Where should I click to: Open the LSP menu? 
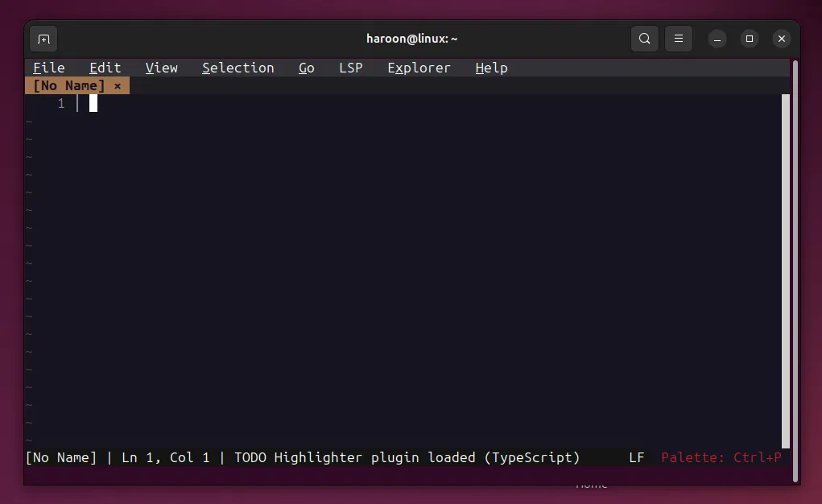[x=350, y=68]
